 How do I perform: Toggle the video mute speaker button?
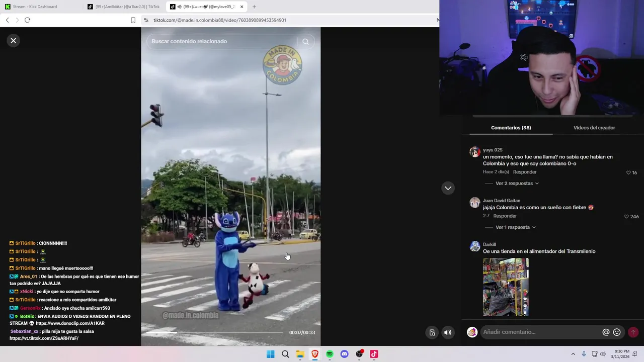coord(448,332)
